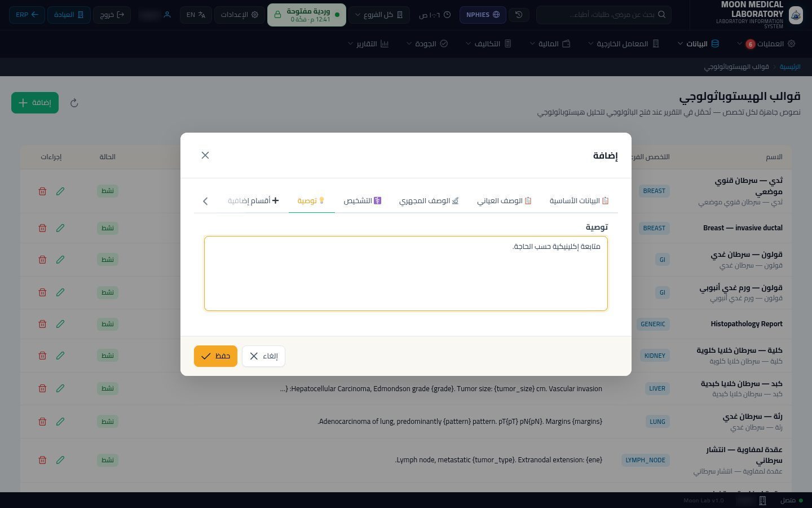Click the search magnifier icon
812x508 pixels.
[662, 15]
